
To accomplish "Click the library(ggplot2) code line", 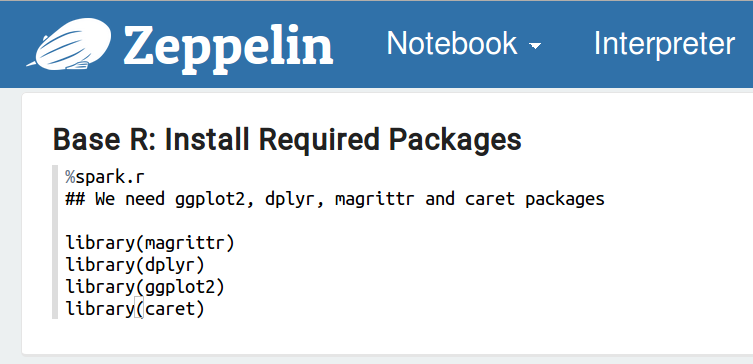I will (x=145, y=287).
